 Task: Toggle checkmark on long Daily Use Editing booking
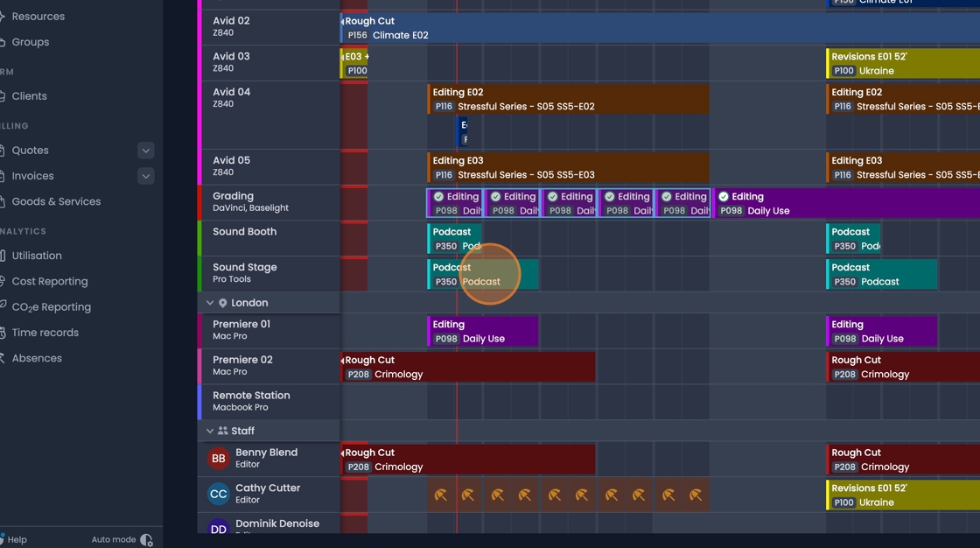point(724,197)
